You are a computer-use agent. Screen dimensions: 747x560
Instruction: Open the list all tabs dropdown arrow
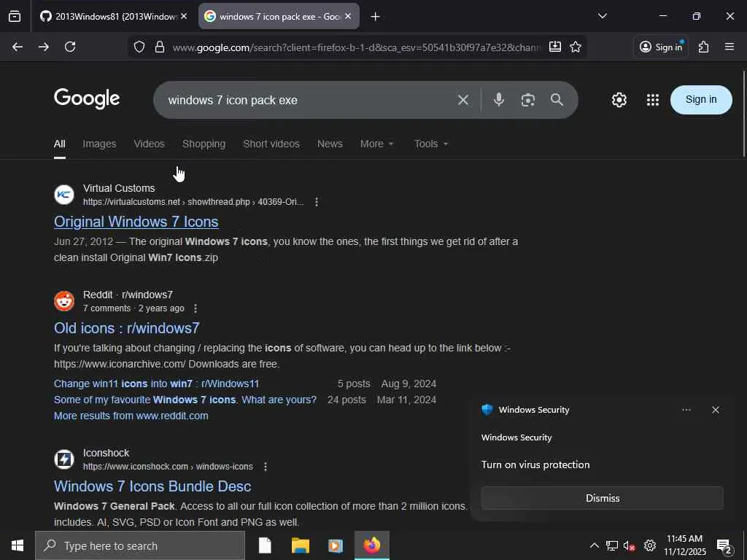pos(602,16)
